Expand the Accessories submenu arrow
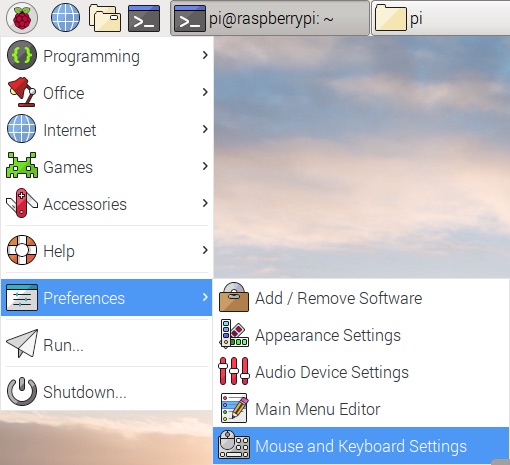Screen dimensions: 510x465 point(205,203)
